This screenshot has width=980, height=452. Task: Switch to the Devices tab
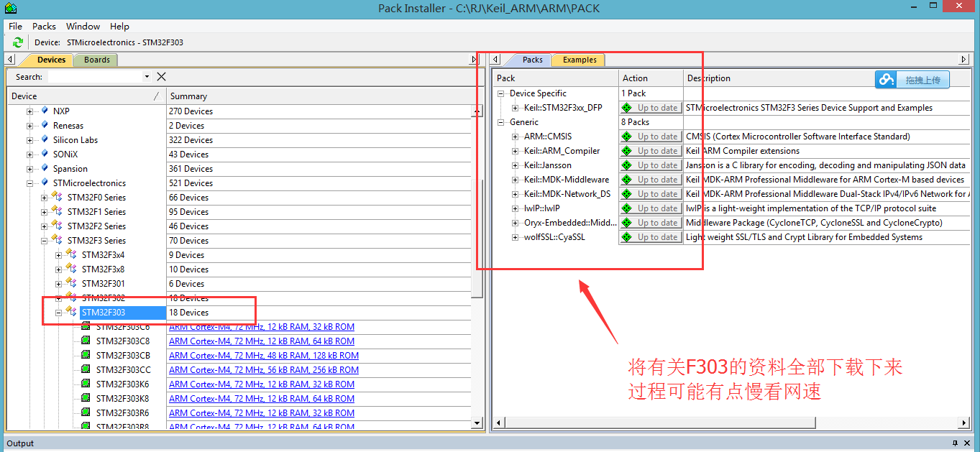click(51, 60)
